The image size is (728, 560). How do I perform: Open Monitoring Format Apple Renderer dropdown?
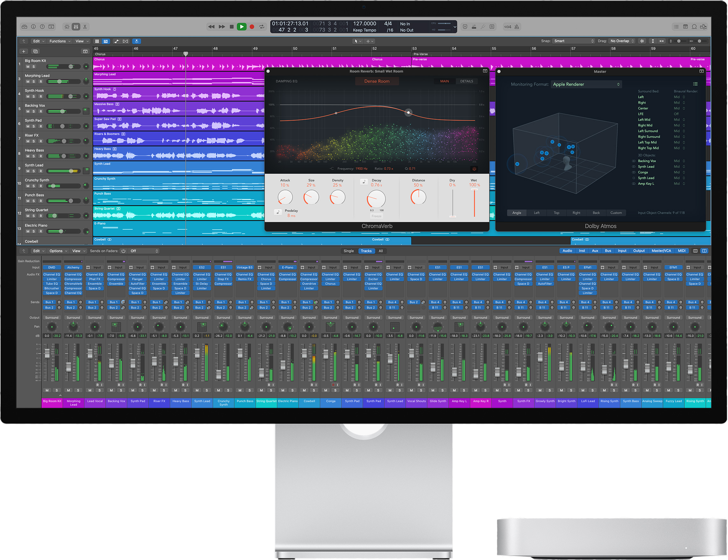586,84
